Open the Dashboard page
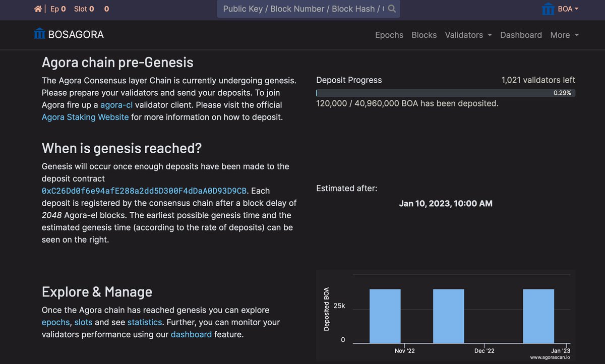605x364 pixels. tap(521, 35)
